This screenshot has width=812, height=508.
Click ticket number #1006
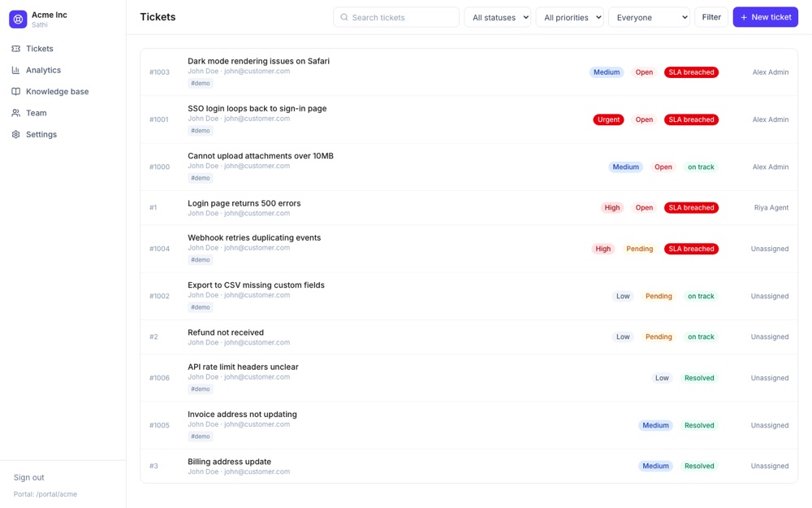tap(159, 378)
